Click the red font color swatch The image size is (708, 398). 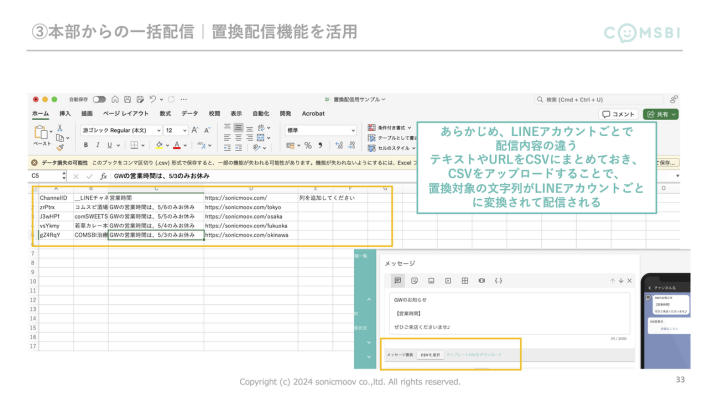177,145
